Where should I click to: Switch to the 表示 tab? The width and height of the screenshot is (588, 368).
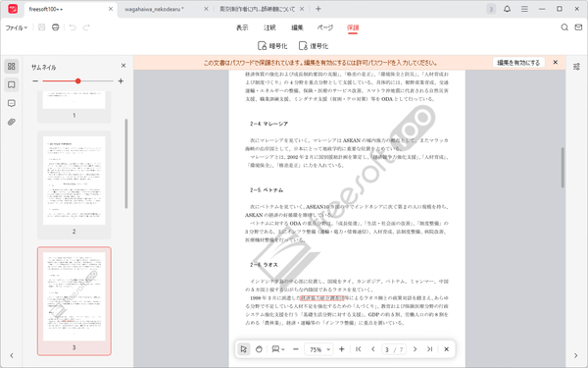click(x=242, y=27)
